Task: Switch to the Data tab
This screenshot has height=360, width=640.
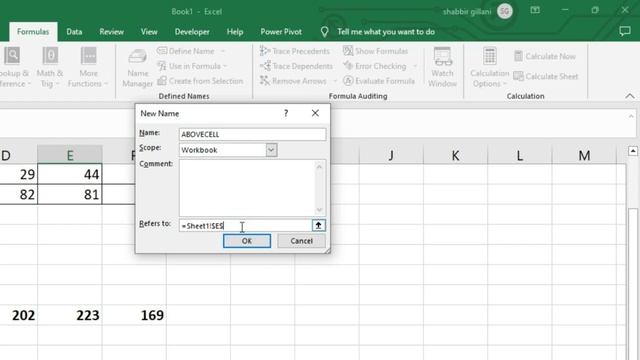Action: pyautogui.click(x=74, y=32)
